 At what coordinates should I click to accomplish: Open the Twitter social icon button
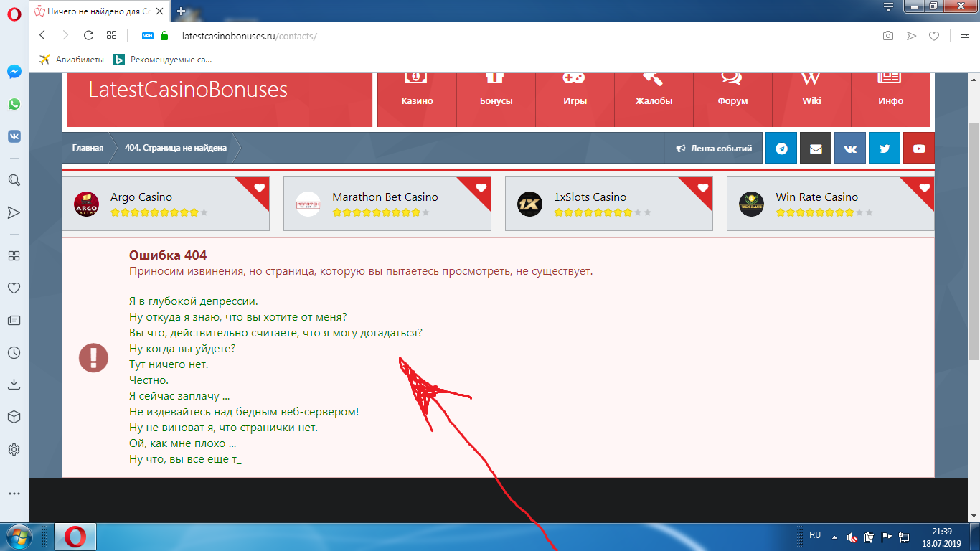coord(885,149)
